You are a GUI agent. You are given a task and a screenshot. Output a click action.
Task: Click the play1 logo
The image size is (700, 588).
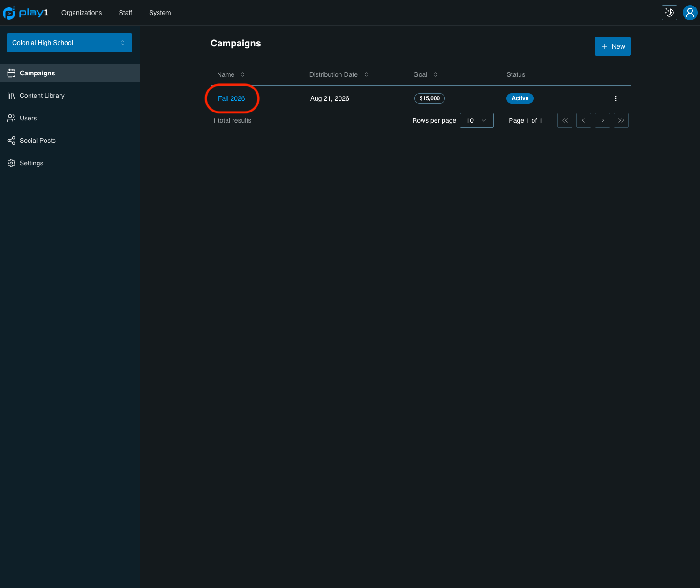26,13
